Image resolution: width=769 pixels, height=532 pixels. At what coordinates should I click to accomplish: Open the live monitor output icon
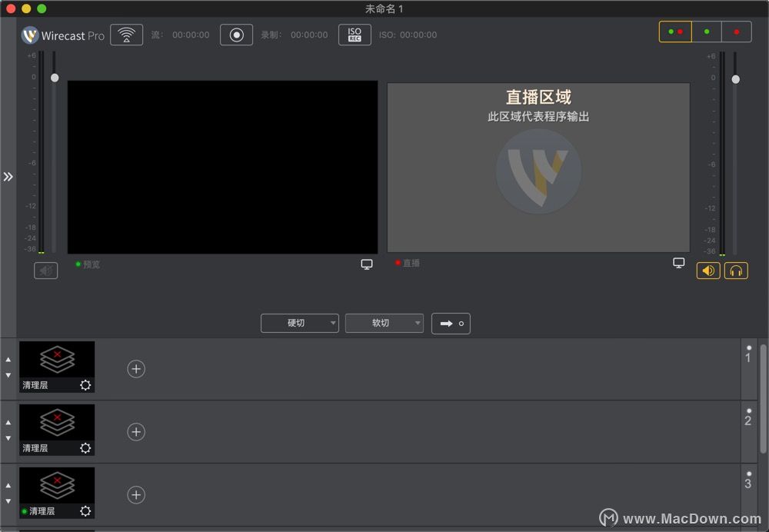678,263
